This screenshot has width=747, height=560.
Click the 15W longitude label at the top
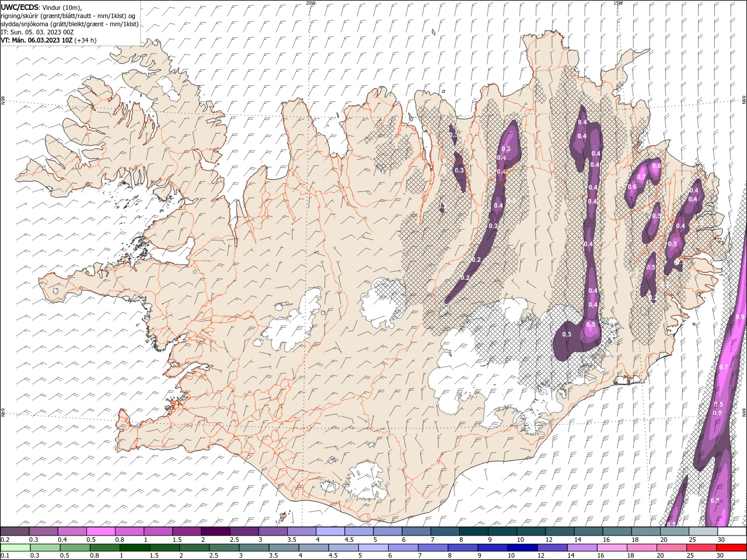pos(617,3)
